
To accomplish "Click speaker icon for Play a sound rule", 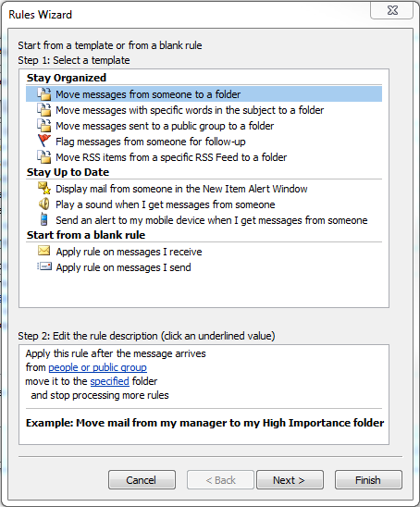I will pyautogui.click(x=44, y=204).
